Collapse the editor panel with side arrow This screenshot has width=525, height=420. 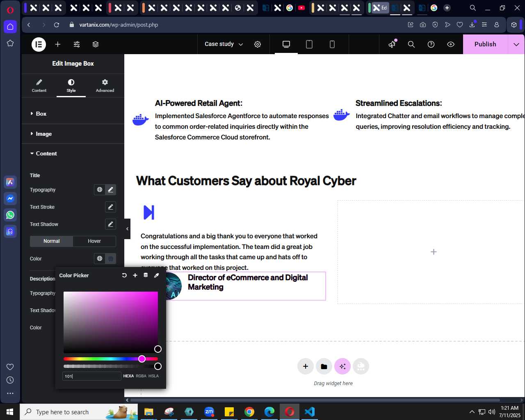pyautogui.click(x=127, y=229)
